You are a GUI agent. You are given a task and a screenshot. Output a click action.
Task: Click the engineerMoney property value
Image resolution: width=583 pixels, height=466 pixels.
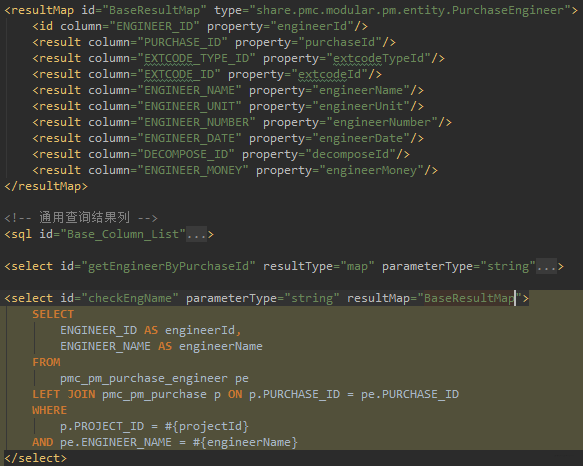pyautogui.click(x=371, y=170)
